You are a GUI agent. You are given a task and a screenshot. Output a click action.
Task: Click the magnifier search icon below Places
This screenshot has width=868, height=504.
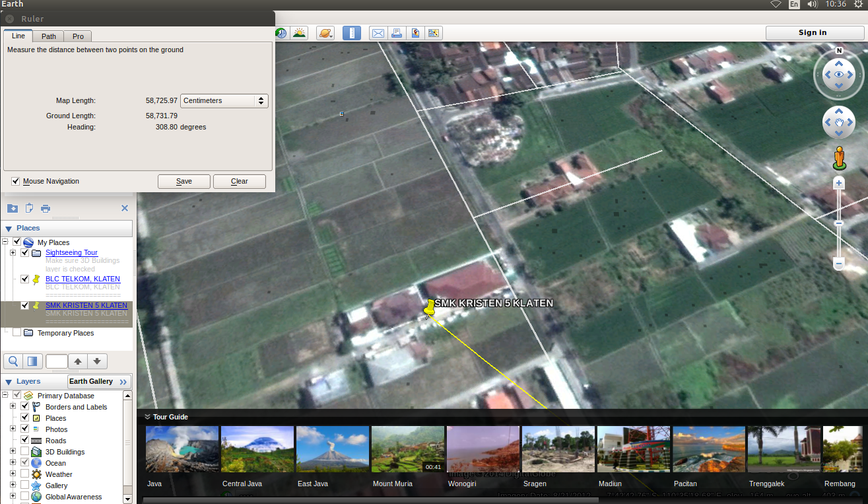[x=13, y=361]
